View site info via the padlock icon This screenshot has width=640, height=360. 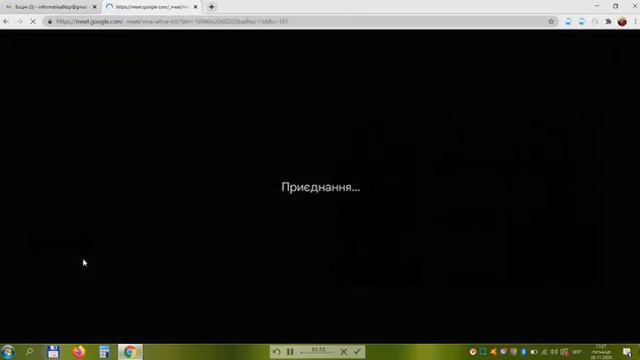[x=50, y=21]
